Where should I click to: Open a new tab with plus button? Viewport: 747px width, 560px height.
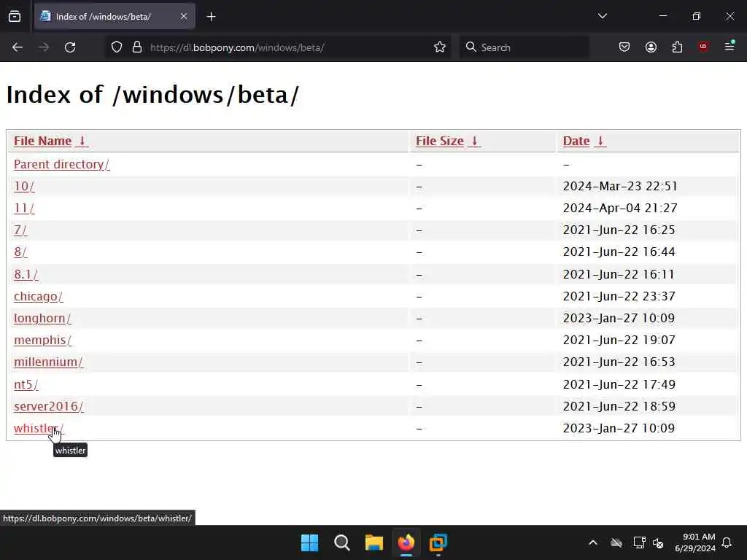point(211,17)
